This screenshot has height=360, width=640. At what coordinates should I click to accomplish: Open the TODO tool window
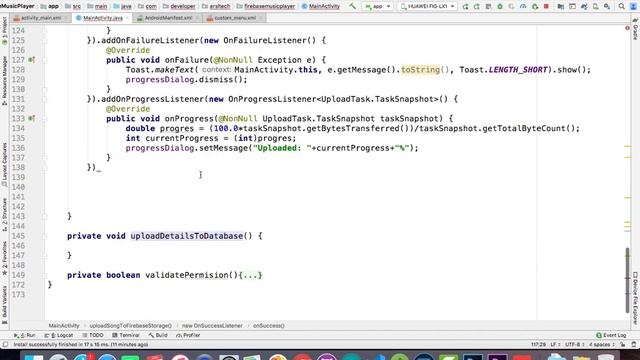[x=93, y=335]
